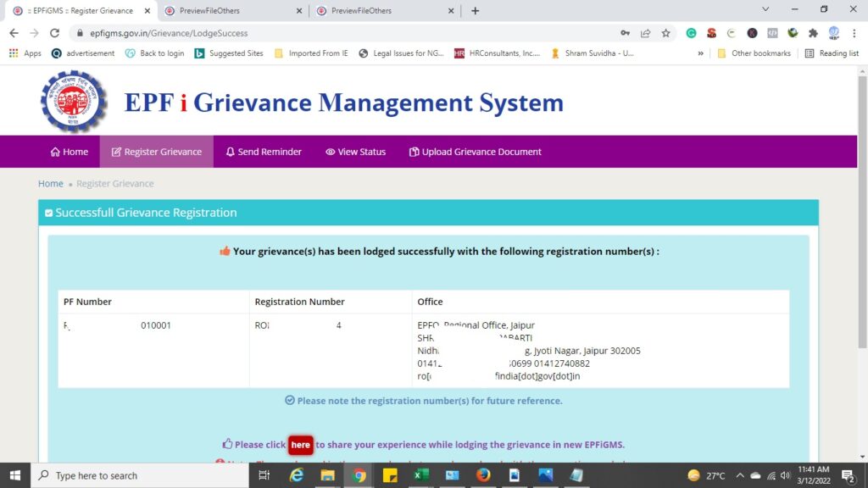Switch to Chrome in taskbar
This screenshot has width=868, height=488.
(x=359, y=475)
